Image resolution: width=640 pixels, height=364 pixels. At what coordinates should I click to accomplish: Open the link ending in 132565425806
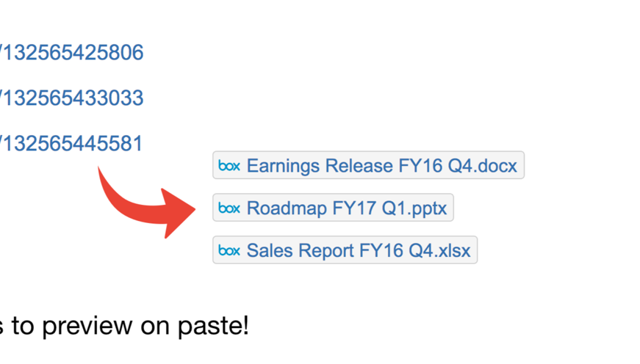[x=72, y=53]
